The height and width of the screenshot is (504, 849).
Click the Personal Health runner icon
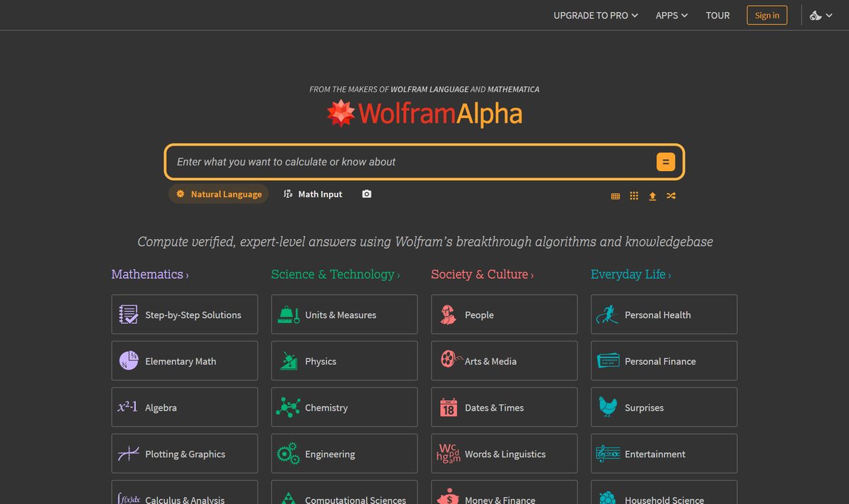pos(606,315)
